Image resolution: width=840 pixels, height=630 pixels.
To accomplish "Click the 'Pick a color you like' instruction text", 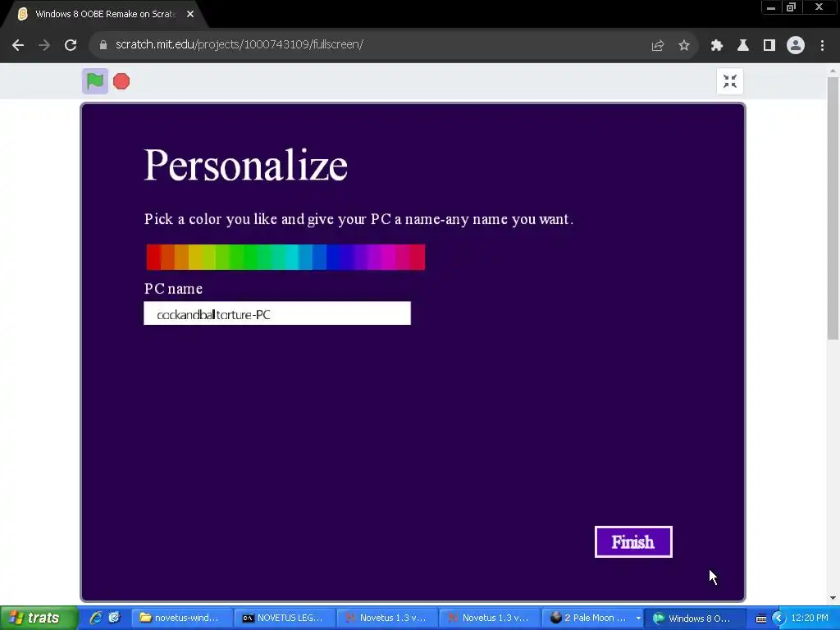I will click(358, 219).
